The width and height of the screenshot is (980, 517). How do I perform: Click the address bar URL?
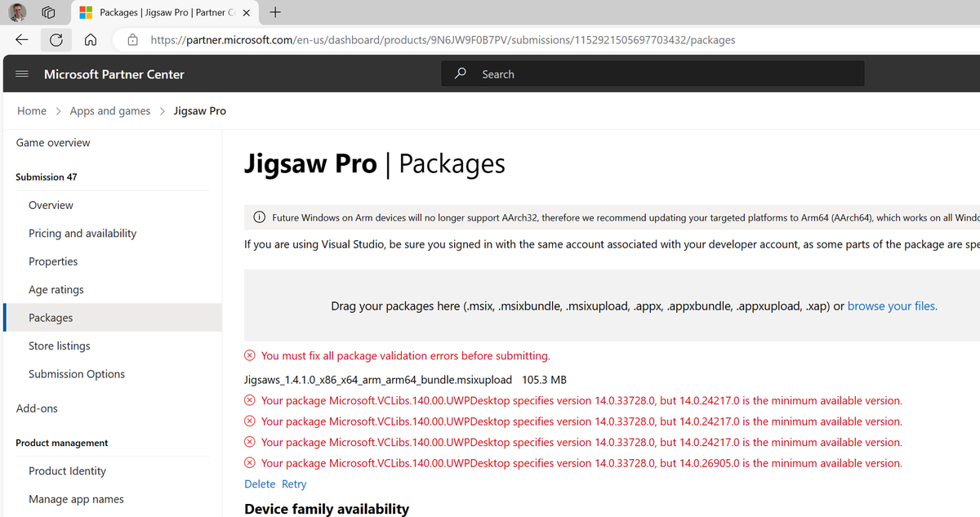(x=443, y=39)
